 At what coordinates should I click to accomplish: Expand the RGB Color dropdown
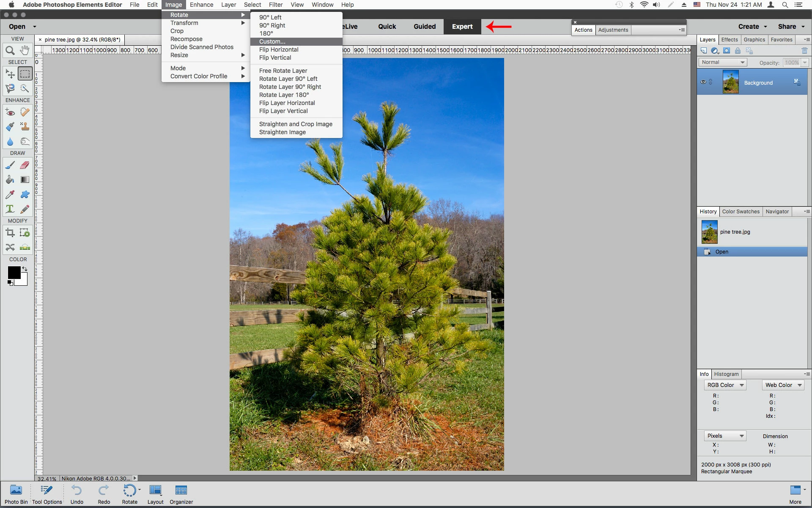coord(725,385)
